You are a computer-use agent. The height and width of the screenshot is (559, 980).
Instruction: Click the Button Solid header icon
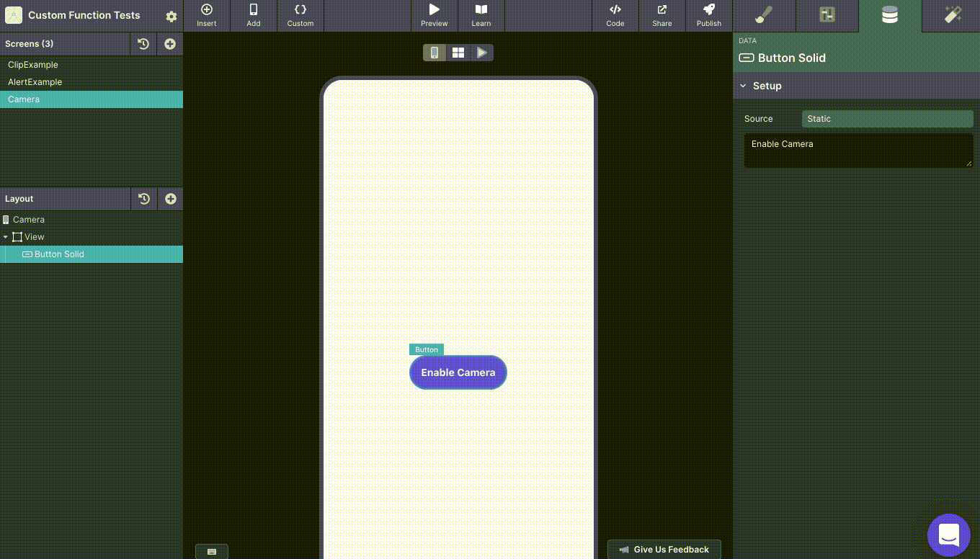click(x=747, y=58)
